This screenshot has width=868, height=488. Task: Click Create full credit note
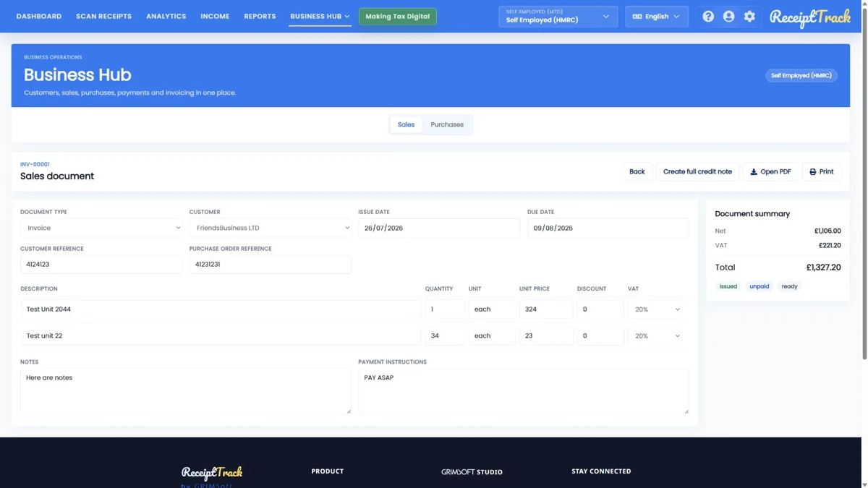(697, 171)
